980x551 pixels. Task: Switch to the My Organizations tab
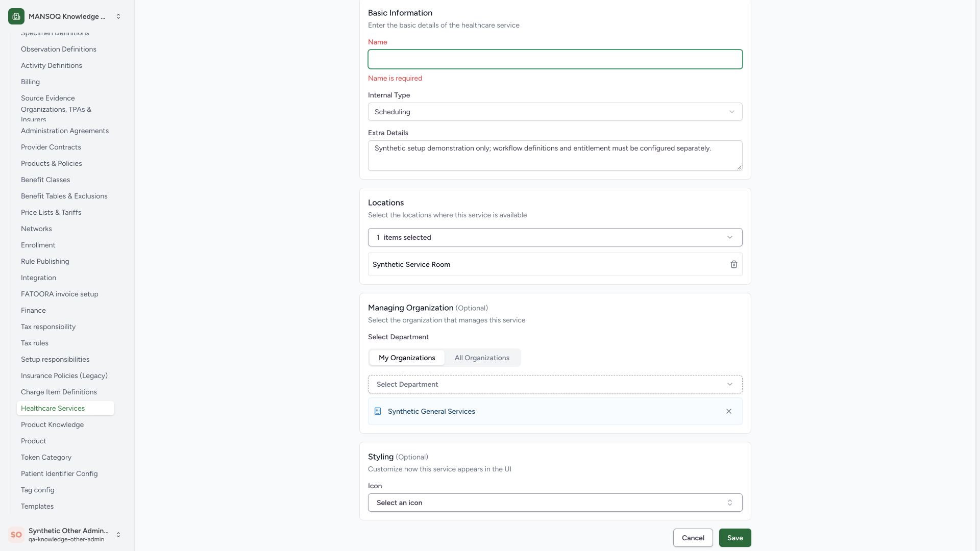tap(407, 358)
